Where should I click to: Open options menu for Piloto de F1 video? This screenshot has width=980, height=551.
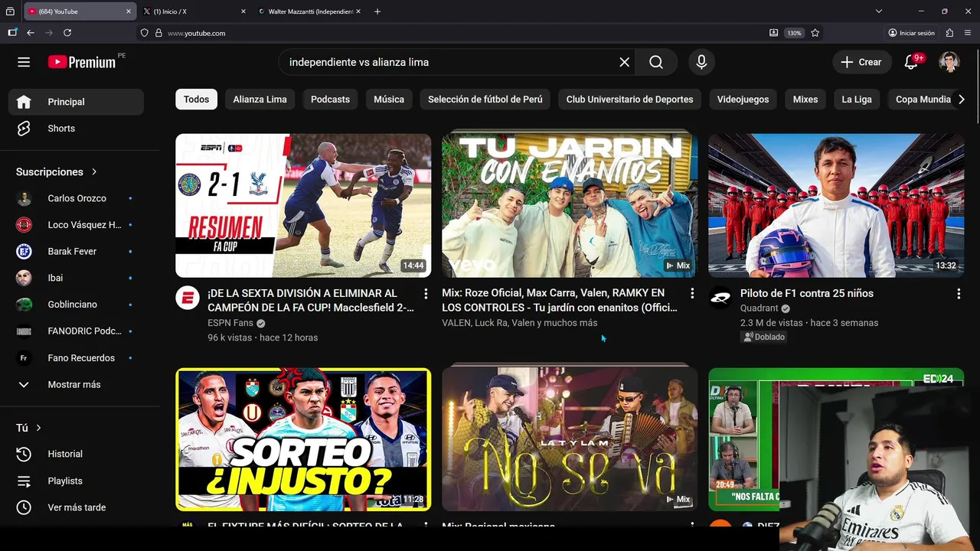[x=959, y=294]
